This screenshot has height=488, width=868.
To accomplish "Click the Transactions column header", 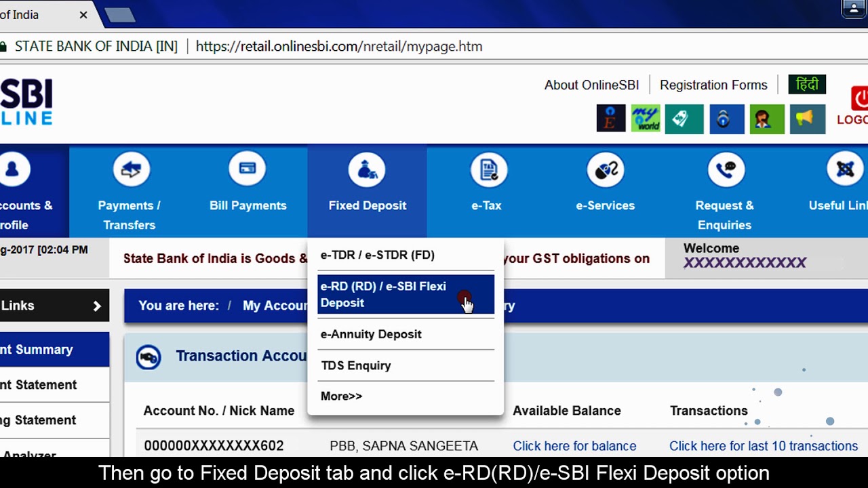I will [x=709, y=411].
